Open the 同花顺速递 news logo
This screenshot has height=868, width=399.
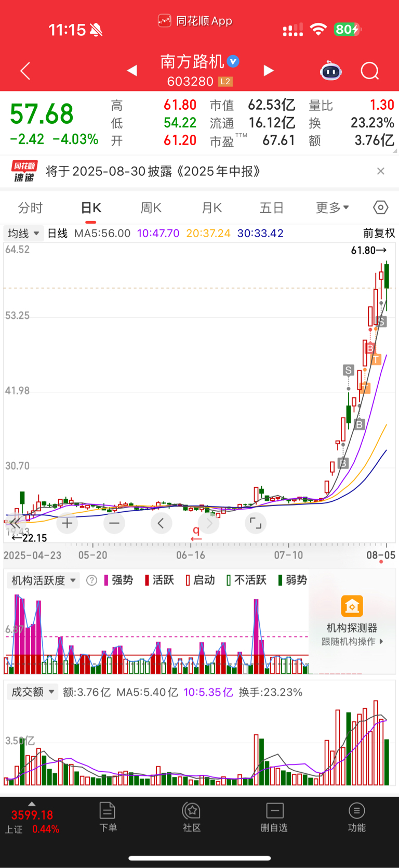pyautogui.click(x=24, y=171)
